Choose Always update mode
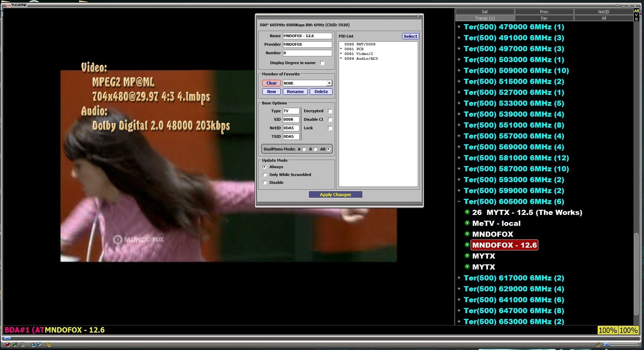Image resolution: width=644 pixels, height=350 pixels. click(x=265, y=167)
